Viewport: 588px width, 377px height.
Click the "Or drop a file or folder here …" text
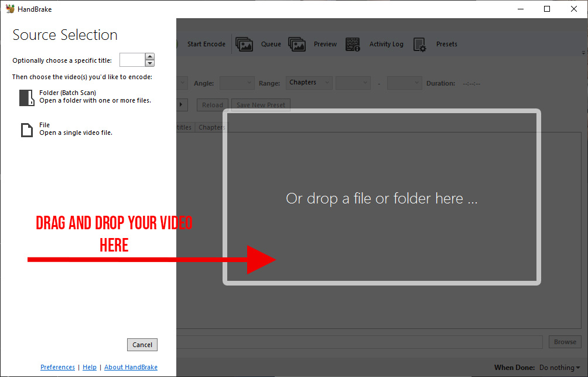[382, 199]
